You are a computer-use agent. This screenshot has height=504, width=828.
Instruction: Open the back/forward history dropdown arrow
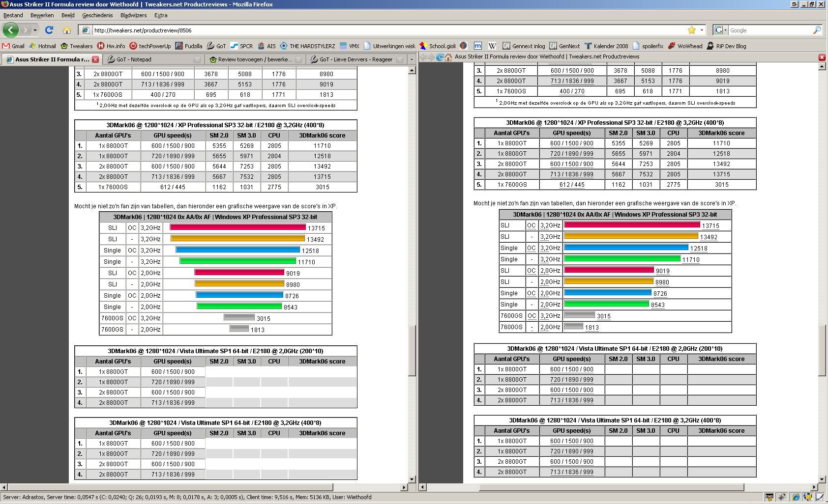[35, 30]
